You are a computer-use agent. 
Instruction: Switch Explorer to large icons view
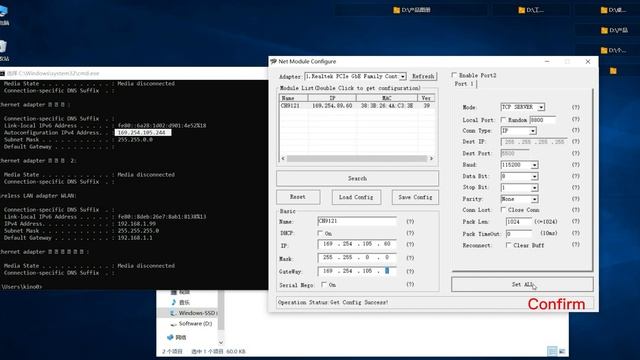point(562,351)
